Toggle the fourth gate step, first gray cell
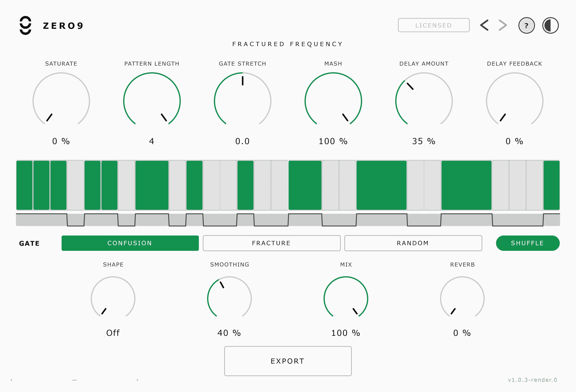 [x=75, y=185]
